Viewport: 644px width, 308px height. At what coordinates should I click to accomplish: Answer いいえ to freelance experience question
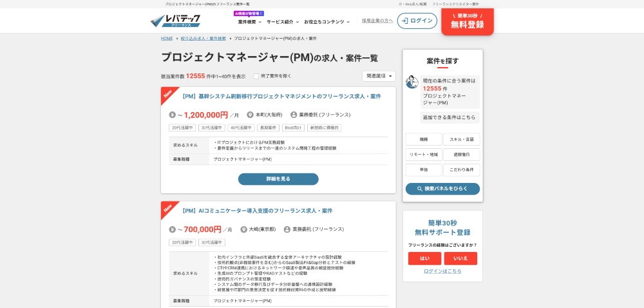pos(461,258)
